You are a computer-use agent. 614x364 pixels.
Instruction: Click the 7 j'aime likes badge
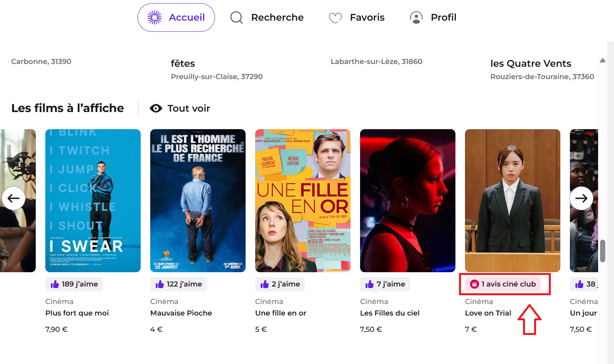385,284
